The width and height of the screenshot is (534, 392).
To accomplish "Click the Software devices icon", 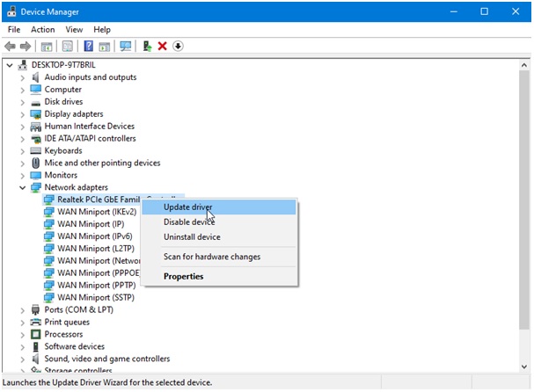I will click(x=35, y=346).
